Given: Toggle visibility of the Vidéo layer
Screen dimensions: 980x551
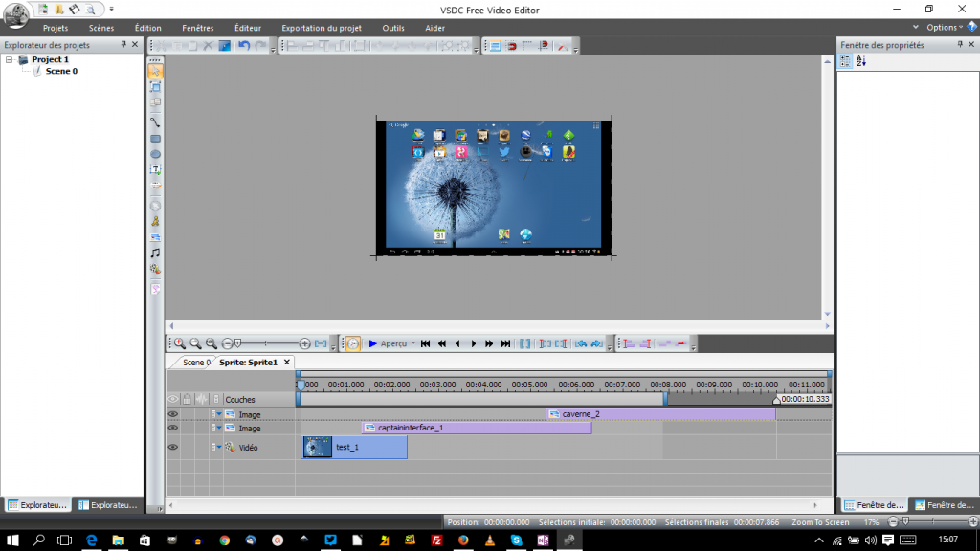Looking at the screenshot, I should click(173, 447).
